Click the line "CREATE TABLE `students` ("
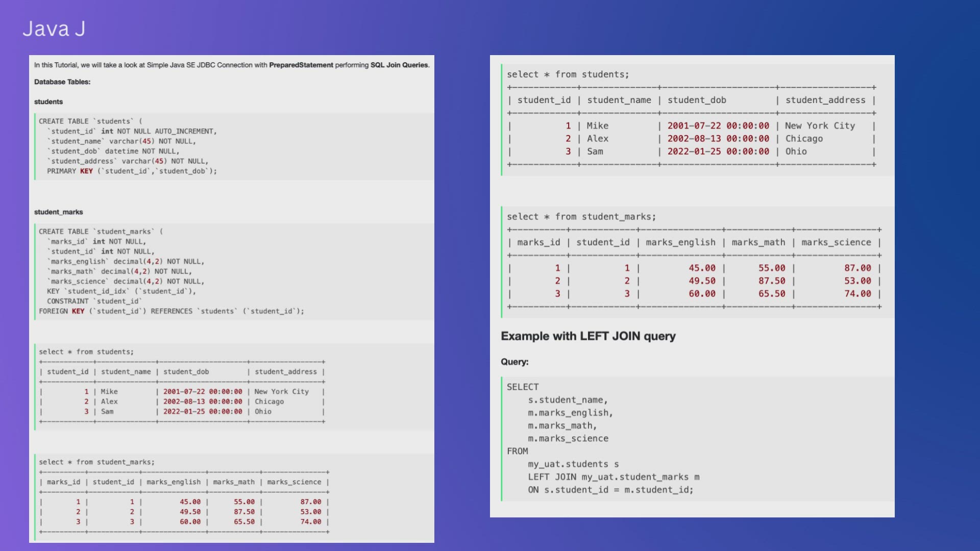This screenshot has width=980, height=551. point(91,121)
